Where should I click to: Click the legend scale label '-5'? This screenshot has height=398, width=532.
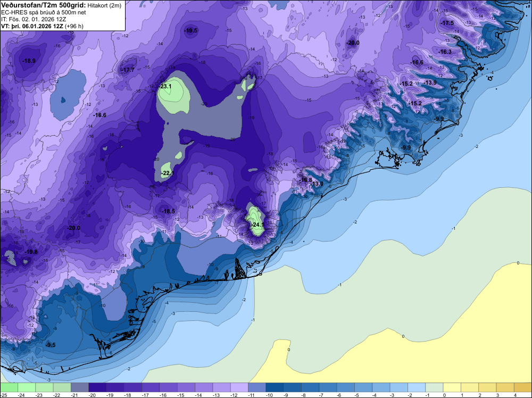pos(358,395)
